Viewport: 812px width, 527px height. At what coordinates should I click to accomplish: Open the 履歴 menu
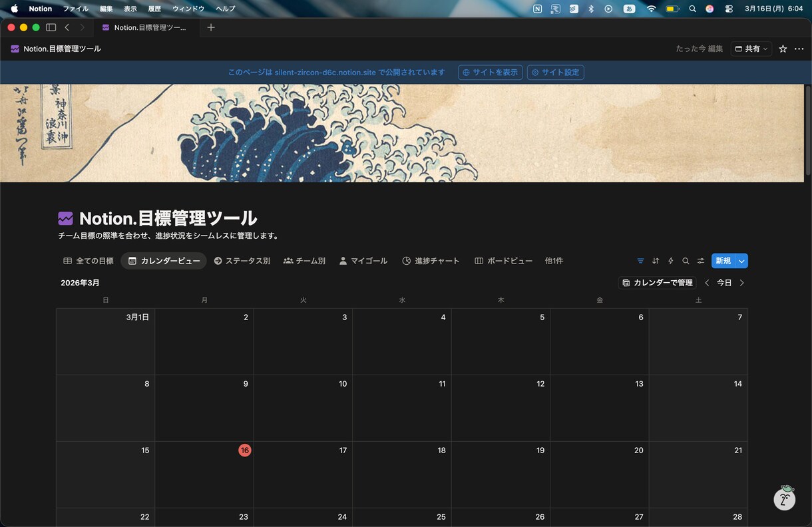[x=154, y=9]
